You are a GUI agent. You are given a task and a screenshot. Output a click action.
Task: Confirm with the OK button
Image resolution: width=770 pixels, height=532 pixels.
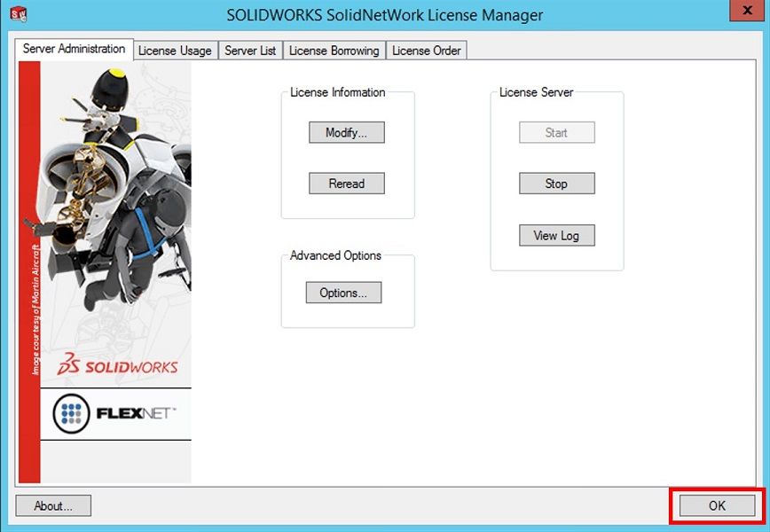[717, 505]
